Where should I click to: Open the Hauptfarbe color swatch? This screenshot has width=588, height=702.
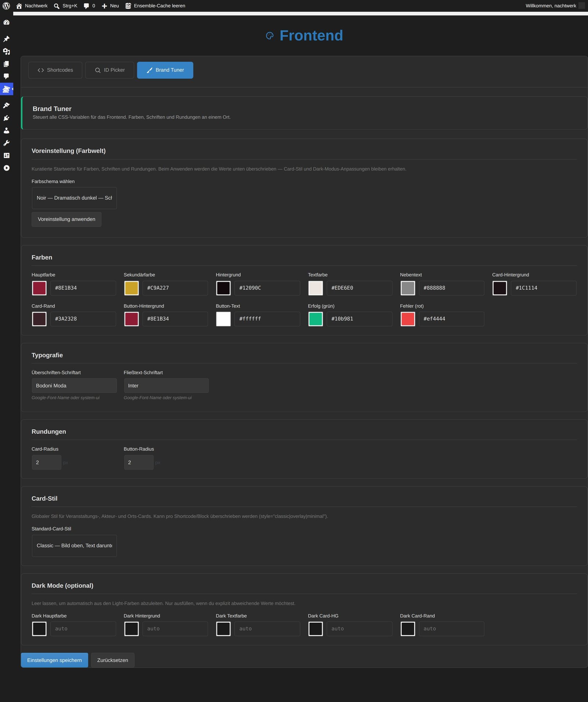[39, 288]
